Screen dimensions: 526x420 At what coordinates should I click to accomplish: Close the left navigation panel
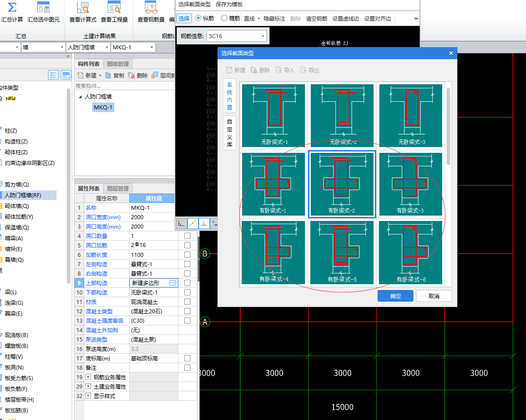click(x=68, y=56)
